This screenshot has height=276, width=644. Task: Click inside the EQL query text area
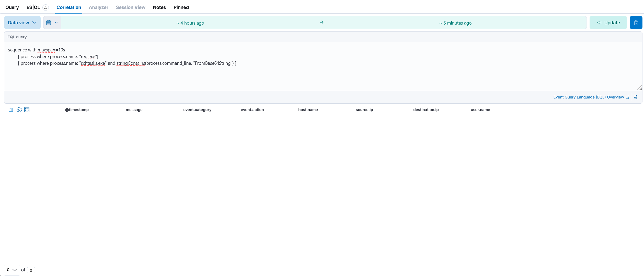point(307,74)
